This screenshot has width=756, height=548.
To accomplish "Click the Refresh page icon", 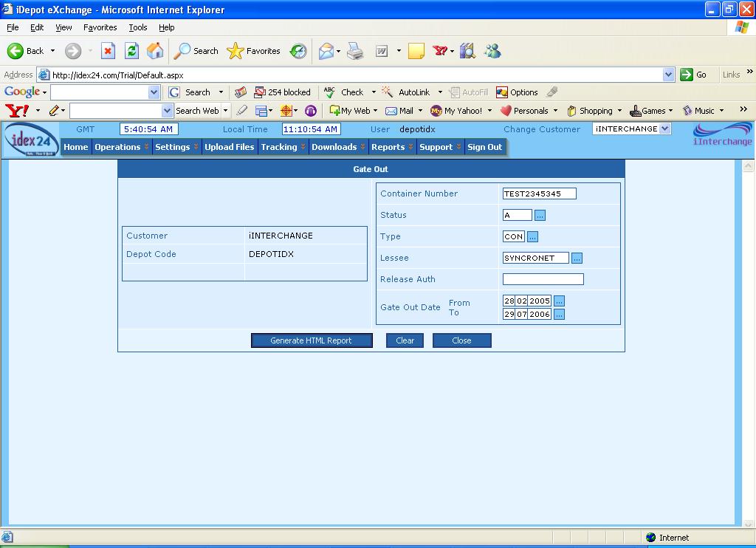I will tap(131, 51).
